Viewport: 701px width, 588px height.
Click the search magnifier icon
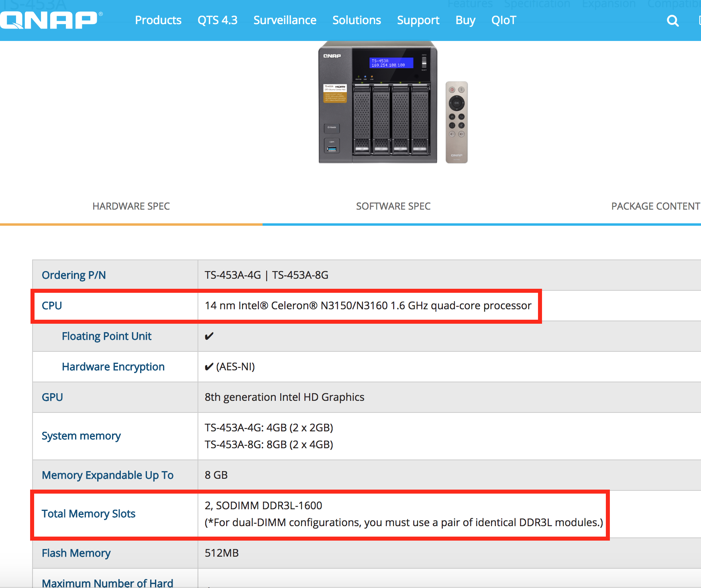click(x=672, y=21)
